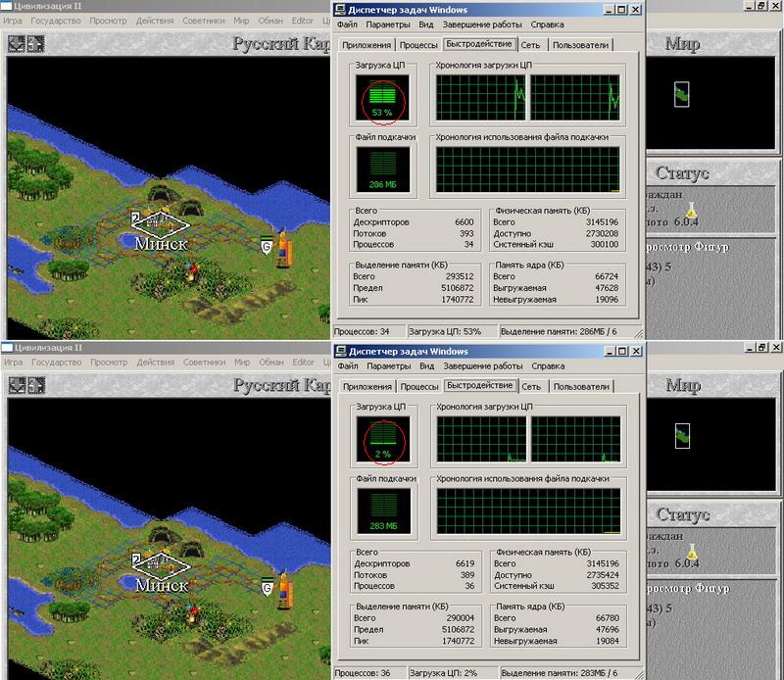Switch to Процессы tab in the 53% Task Manager
This screenshot has width=784, height=680.
418,45
